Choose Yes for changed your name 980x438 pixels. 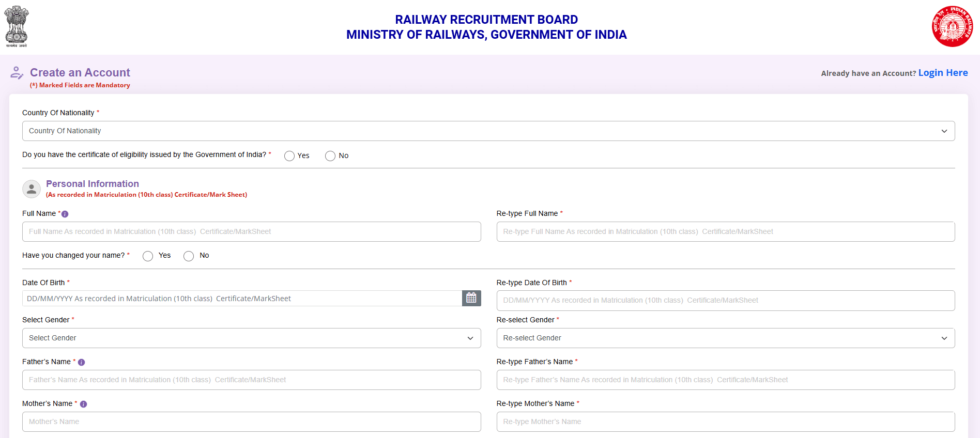pyautogui.click(x=148, y=256)
